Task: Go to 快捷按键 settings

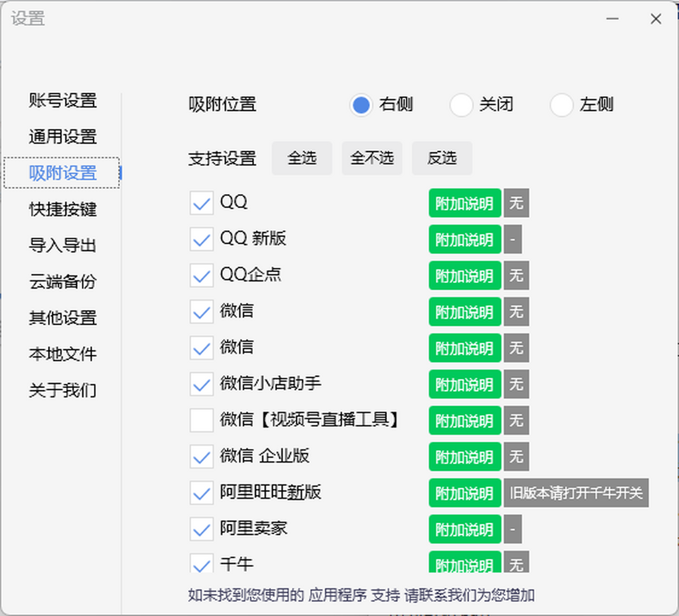Action: point(63,209)
